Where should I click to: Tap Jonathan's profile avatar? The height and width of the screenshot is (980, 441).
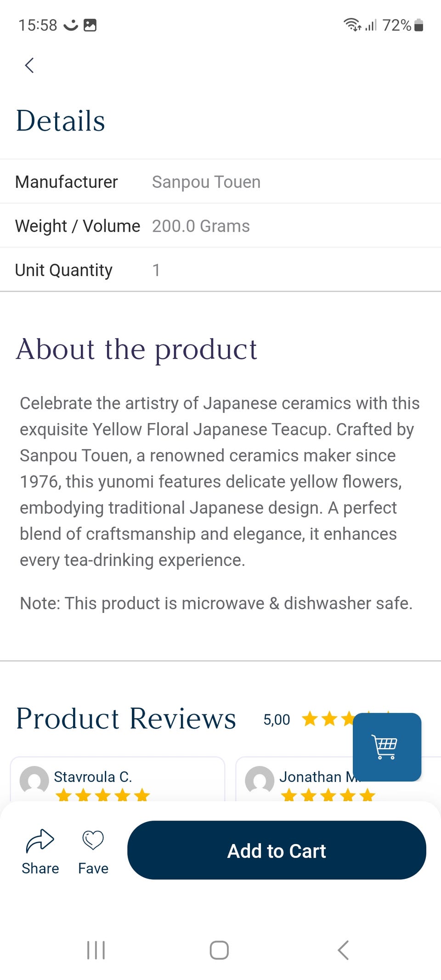(x=260, y=780)
